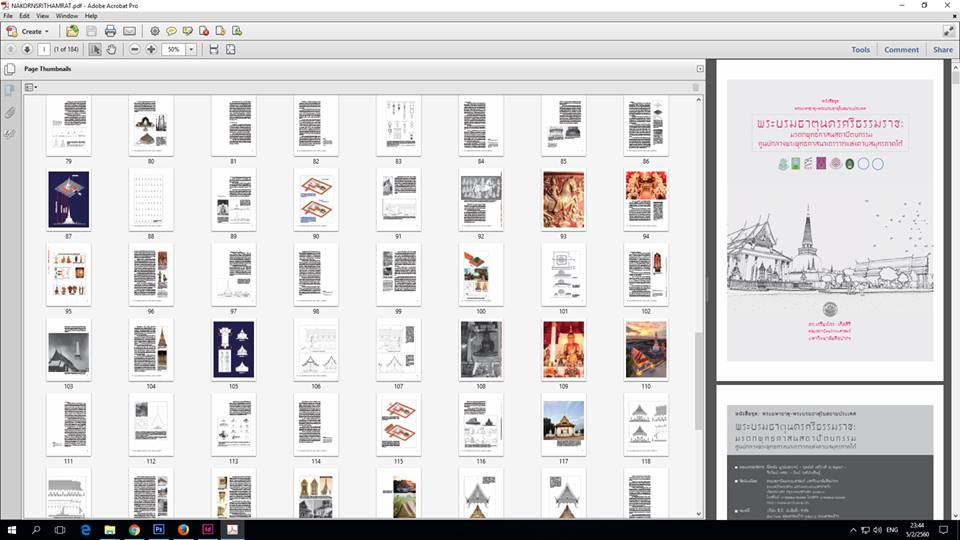960x540 pixels.
Task: Click the zoom out minus button
Action: tap(134, 49)
